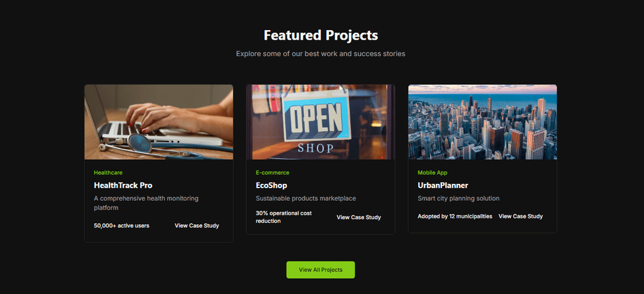Click the HealthTrack Pro laptop image
The height and width of the screenshot is (294, 644).
pyautogui.click(x=158, y=122)
